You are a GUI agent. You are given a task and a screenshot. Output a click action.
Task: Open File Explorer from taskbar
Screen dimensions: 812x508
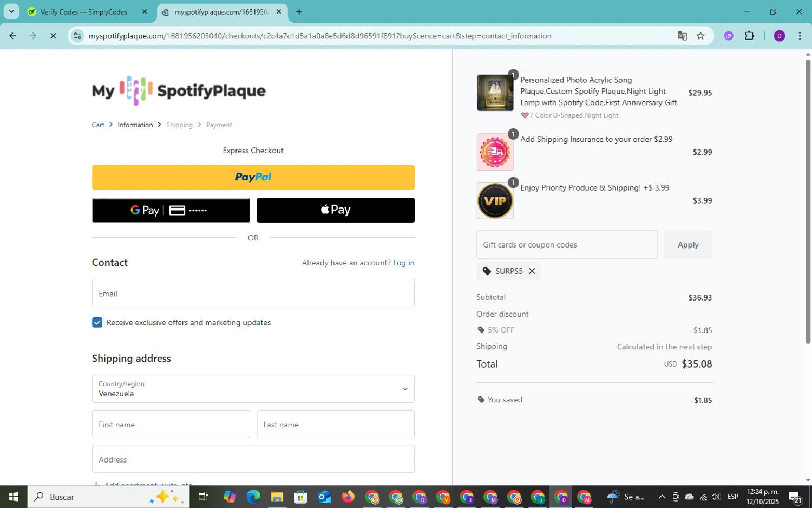277,497
